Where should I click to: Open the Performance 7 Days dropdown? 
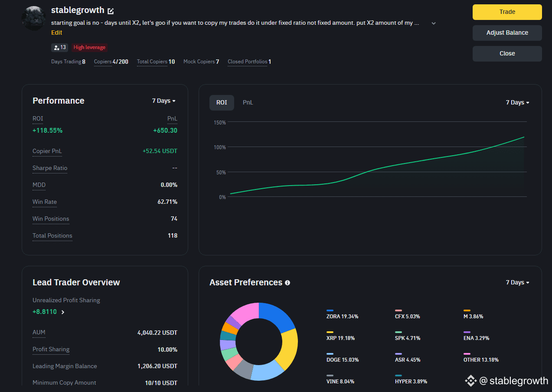(x=164, y=101)
